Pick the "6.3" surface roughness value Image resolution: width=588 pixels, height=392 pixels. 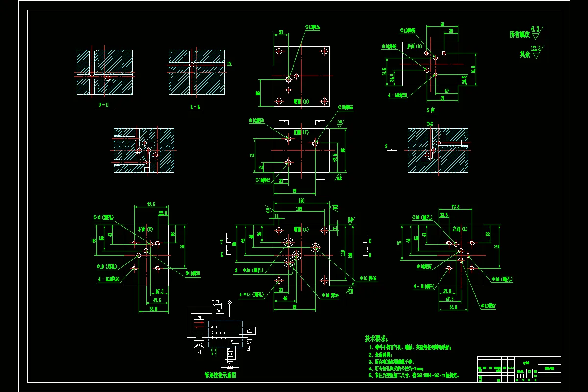pos(535,29)
